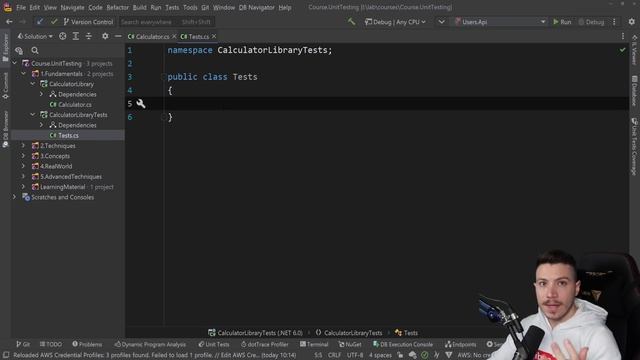
Task: Click the green inspection checkmark in editor
Action: coord(622,50)
